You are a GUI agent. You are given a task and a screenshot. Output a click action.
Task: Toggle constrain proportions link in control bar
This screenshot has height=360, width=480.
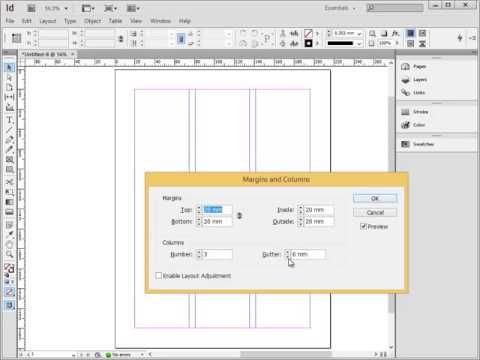pos(121,39)
